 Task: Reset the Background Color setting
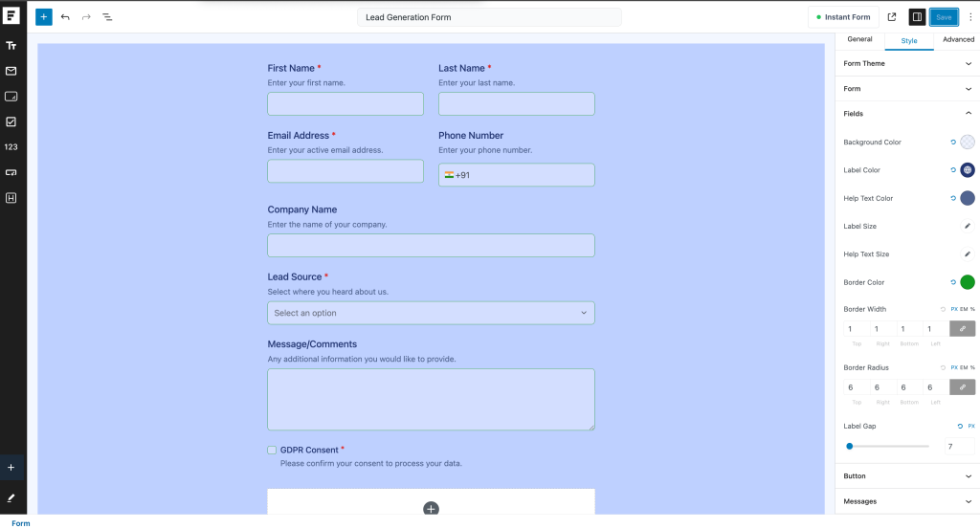pyautogui.click(x=953, y=142)
